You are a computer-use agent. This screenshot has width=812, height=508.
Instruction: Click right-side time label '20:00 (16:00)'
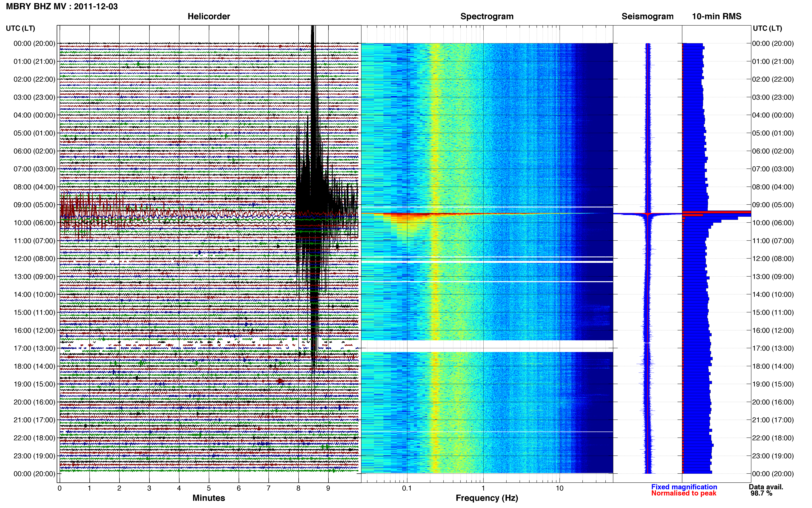click(773, 402)
